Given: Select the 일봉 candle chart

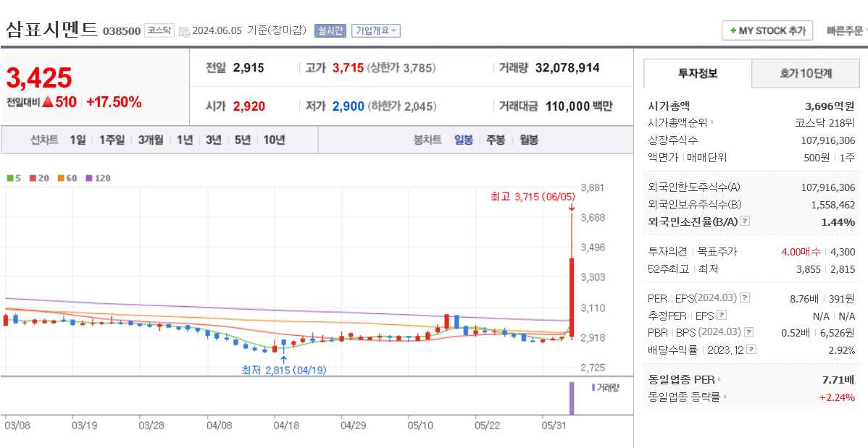Looking at the screenshot, I should click(463, 140).
